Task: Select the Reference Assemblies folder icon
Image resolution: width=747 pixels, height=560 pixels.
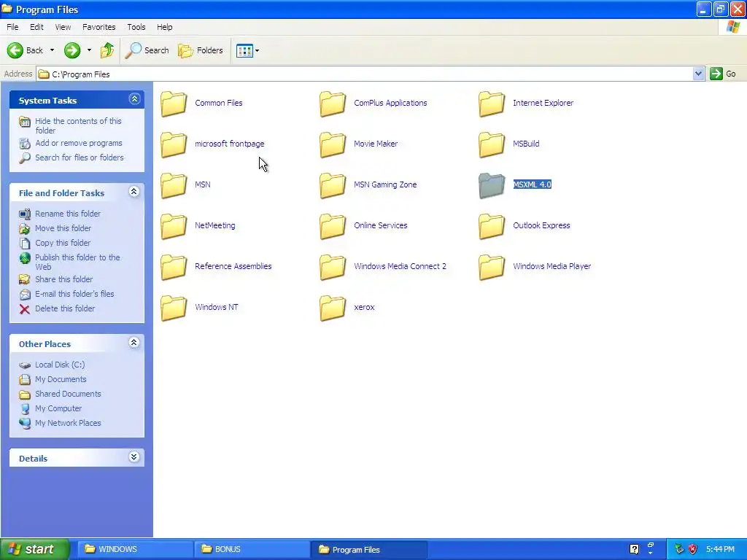Action: [174, 267]
